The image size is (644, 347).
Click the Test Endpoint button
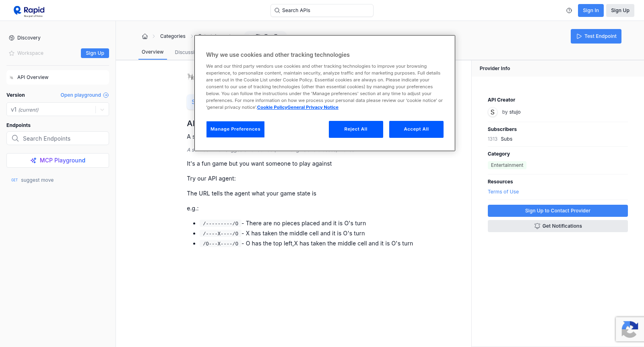(596, 36)
